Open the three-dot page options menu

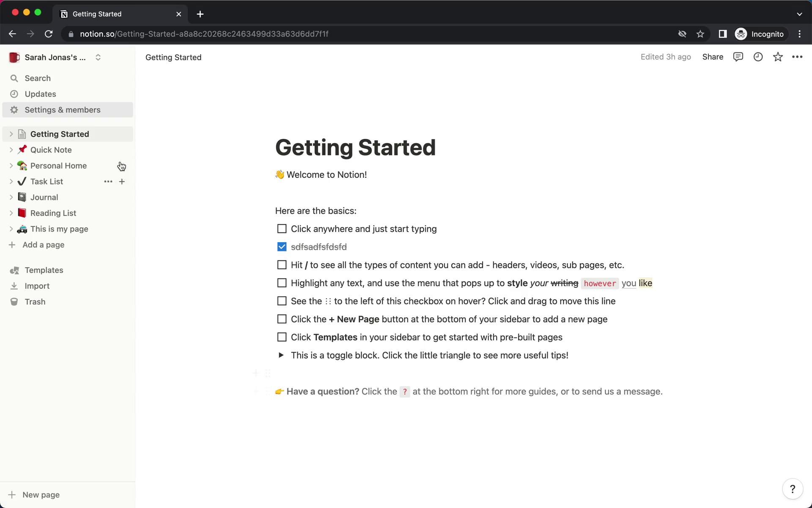[x=797, y=57]
